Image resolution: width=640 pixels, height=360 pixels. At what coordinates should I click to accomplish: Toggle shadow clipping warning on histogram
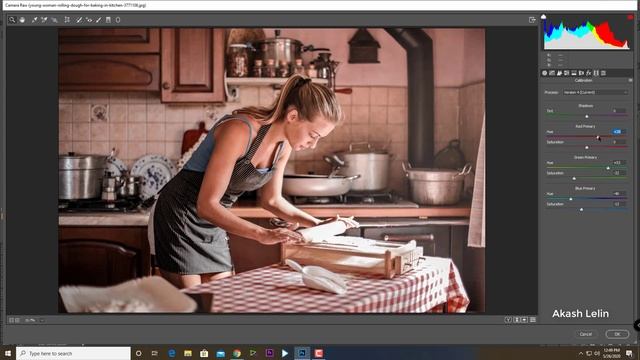coord(543,17)
